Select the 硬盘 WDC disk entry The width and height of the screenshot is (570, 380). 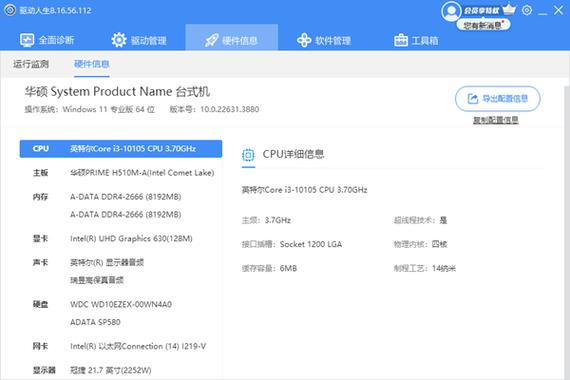tap(121, 304)
